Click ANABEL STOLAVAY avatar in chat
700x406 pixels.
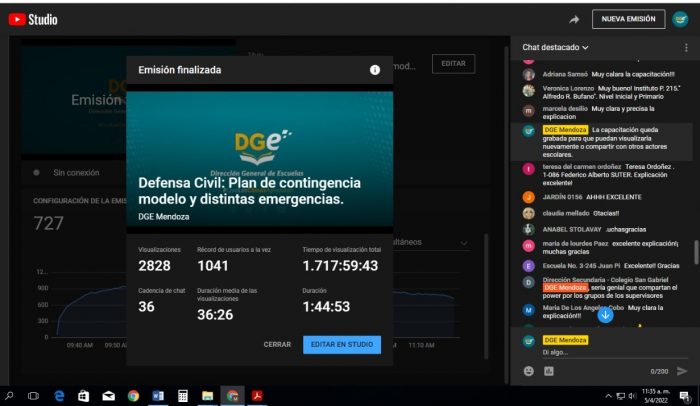pos(529,229)
